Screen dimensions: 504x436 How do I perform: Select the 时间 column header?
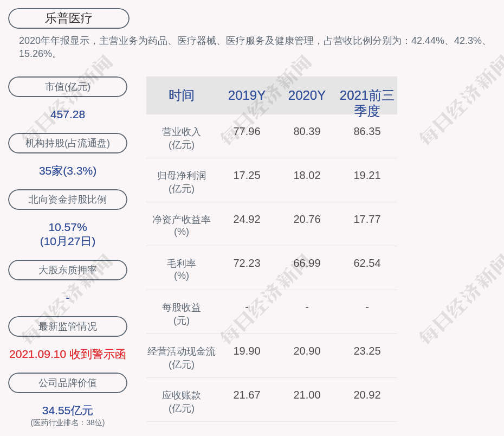click(x=181, y=95)
